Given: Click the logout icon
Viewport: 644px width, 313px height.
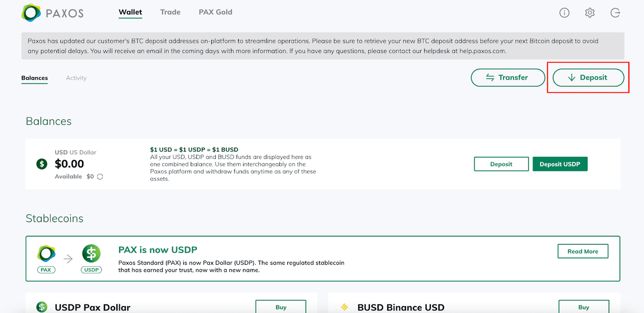Looking at the screenshot, I should (x=615, y=13).
